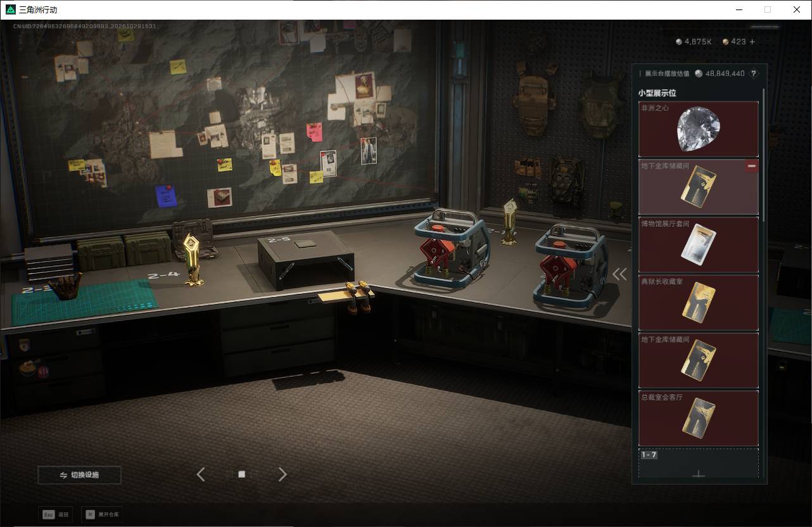This screenshot has height=527, width=812.
Task: Go to previous display page arrow
Action: 201,474
